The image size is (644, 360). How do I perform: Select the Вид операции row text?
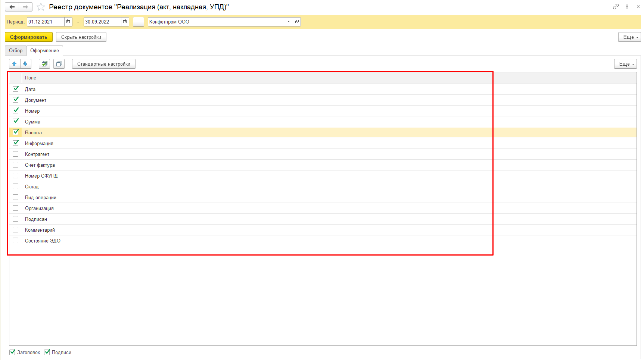coord(41,197)
